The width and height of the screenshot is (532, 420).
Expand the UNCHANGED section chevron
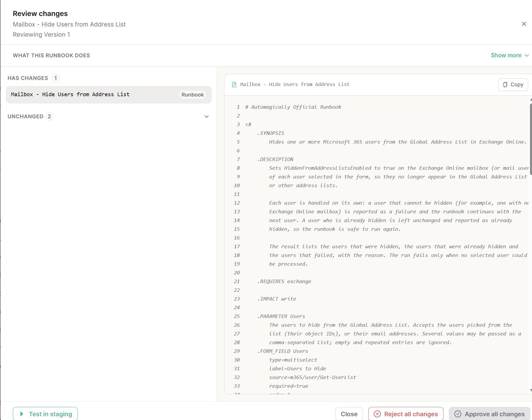click(207, 117)
